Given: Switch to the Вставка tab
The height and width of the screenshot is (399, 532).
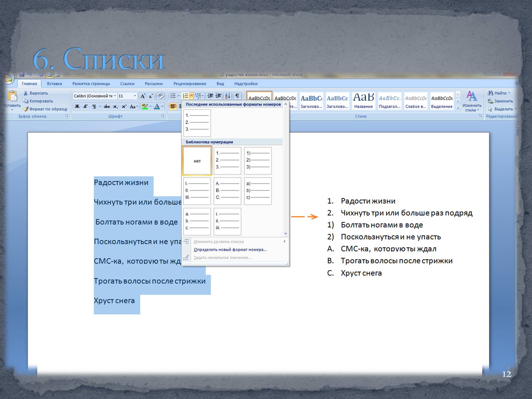Looking at the screenshot, I should pyautogui.click(x=54, y=84).
